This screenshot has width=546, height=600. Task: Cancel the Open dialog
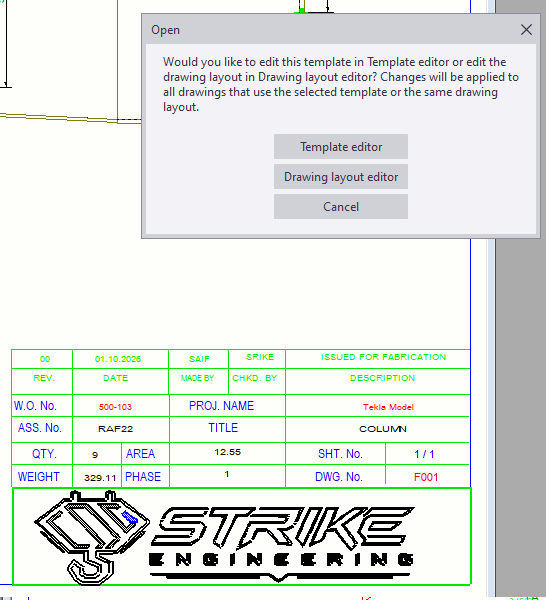[x=341, y=207]
